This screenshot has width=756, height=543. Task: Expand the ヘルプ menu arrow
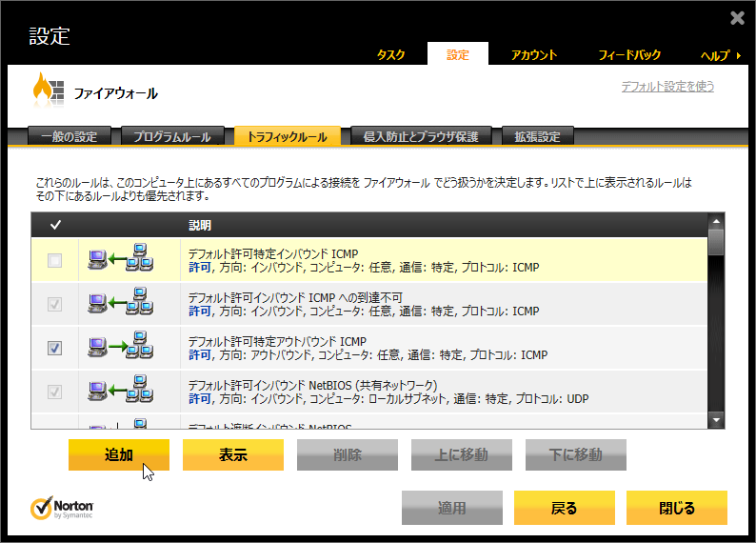point(740,55)
